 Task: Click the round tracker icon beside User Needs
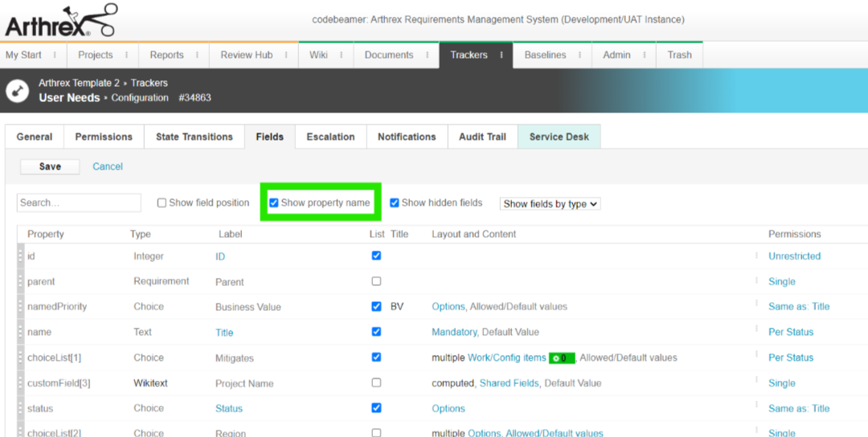pos(18,90)
